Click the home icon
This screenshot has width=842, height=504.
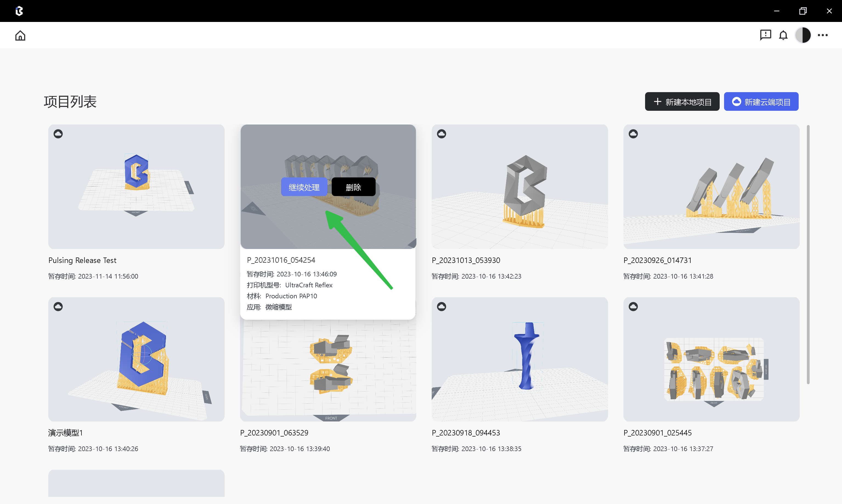pos(20,35)
